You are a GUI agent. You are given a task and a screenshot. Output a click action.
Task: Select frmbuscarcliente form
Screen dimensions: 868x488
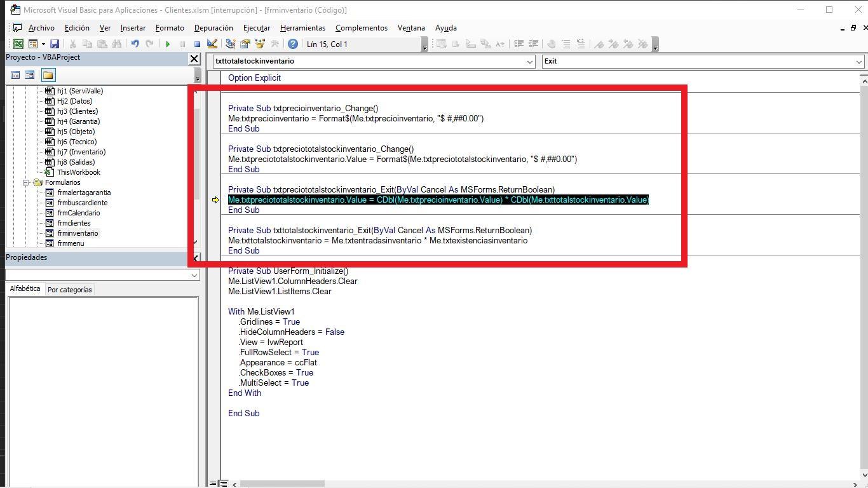(x=82, y=203)
